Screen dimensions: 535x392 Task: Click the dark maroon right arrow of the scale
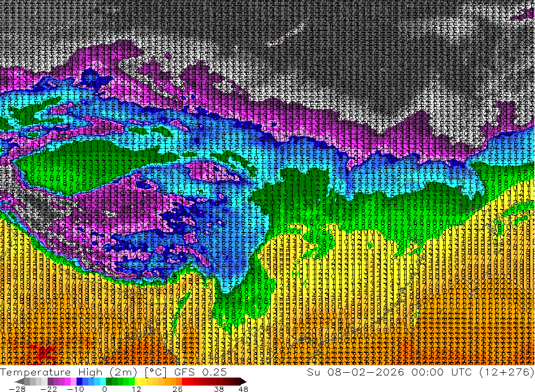coord(243,381)
